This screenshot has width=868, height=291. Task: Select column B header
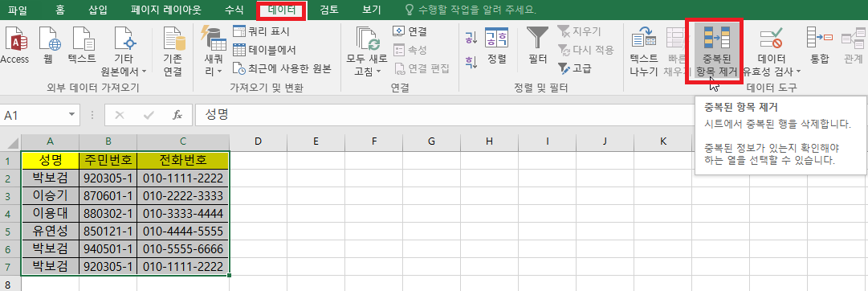pyautogui.click(x=108, y=141)
